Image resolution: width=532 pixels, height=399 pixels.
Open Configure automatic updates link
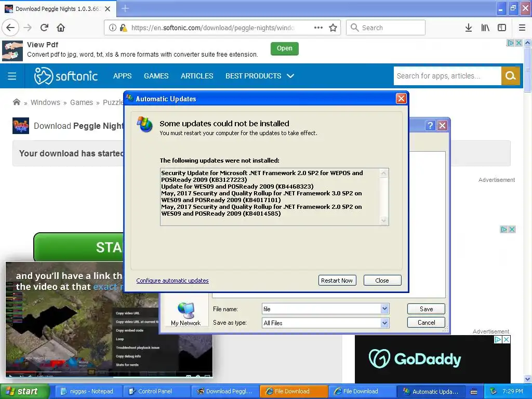172,281
